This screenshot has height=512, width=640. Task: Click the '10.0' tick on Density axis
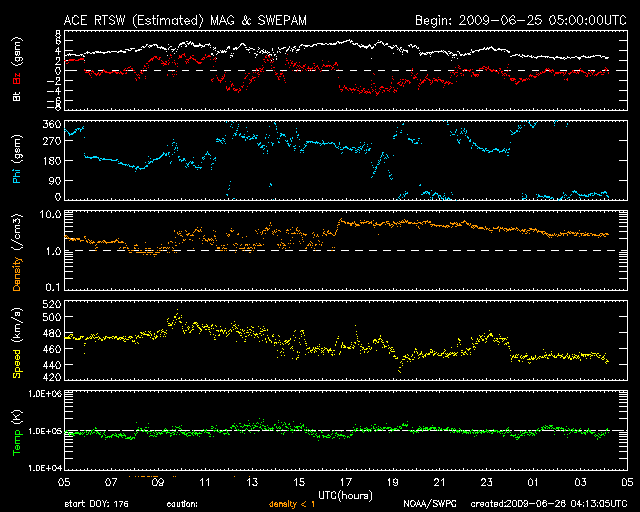pyautogui.click(x=51, y=214)
